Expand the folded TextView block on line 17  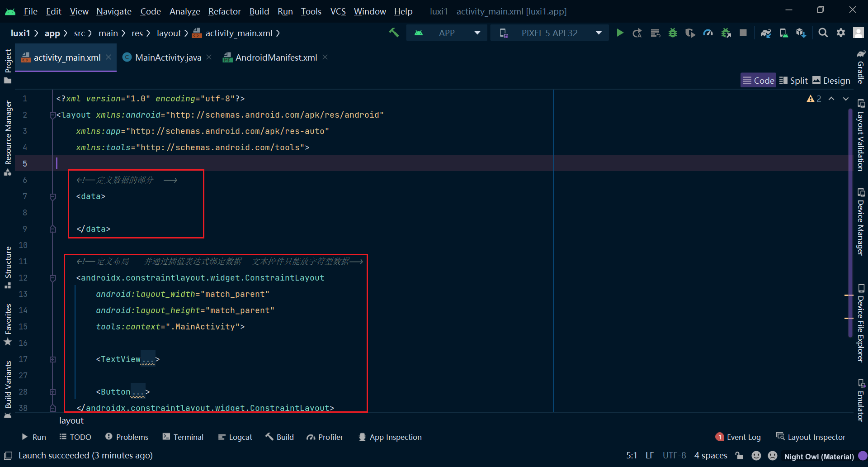click(x=52, y=359)
